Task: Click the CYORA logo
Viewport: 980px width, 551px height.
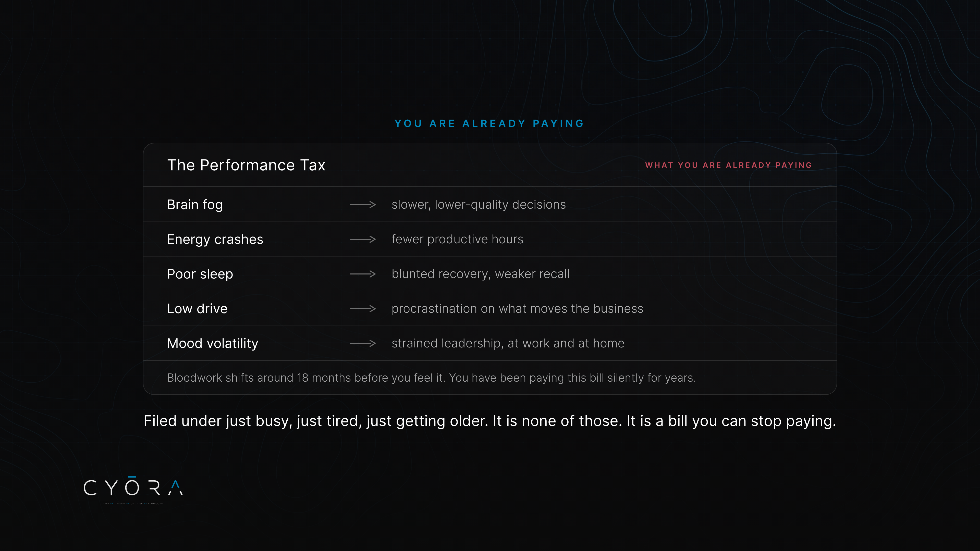Action: point(133,486)
